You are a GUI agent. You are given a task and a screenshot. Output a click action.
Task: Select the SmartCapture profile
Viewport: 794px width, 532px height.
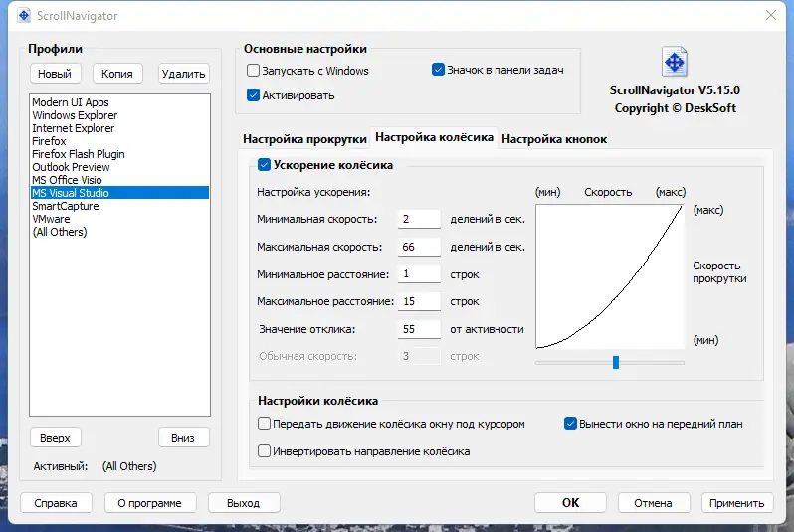coord(119,206)
